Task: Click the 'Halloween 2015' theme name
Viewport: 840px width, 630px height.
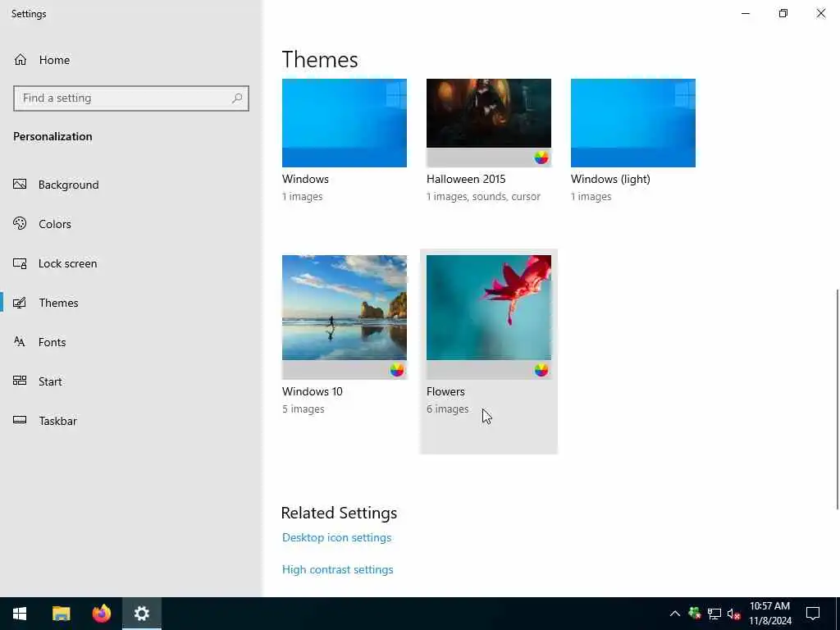Action: coord(466,179)
